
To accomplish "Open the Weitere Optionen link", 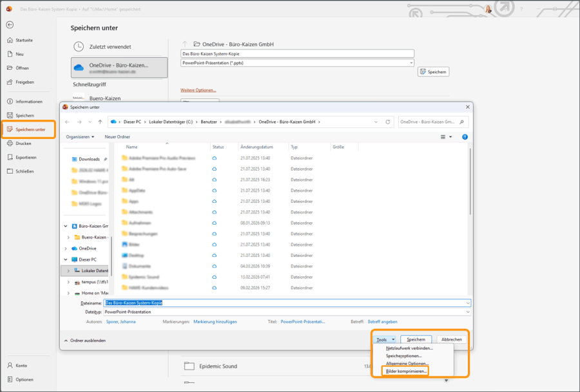I will point(198,90).
